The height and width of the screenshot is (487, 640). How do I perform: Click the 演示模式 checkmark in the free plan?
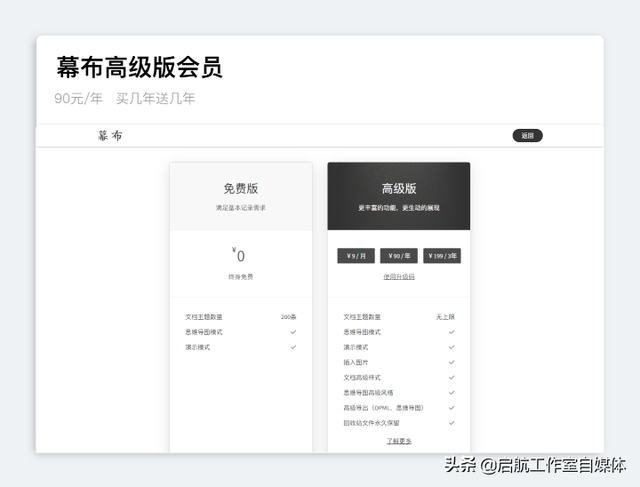[x=293, y=347]
